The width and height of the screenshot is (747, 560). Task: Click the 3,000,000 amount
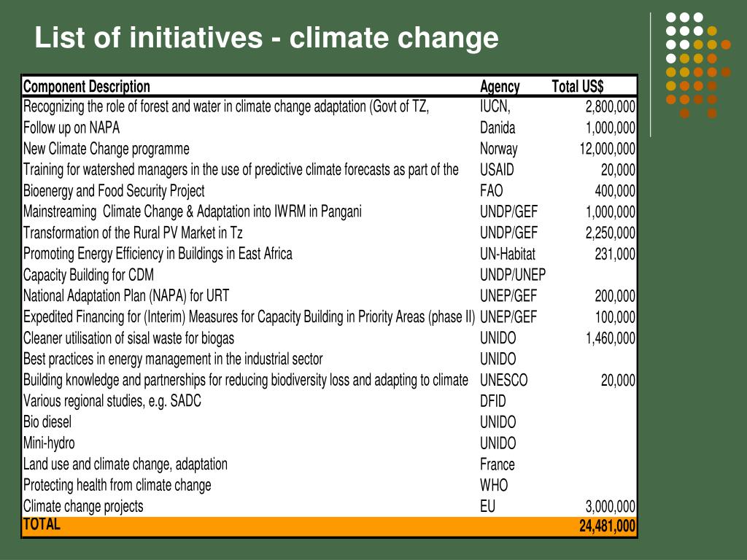pos(611,506)
